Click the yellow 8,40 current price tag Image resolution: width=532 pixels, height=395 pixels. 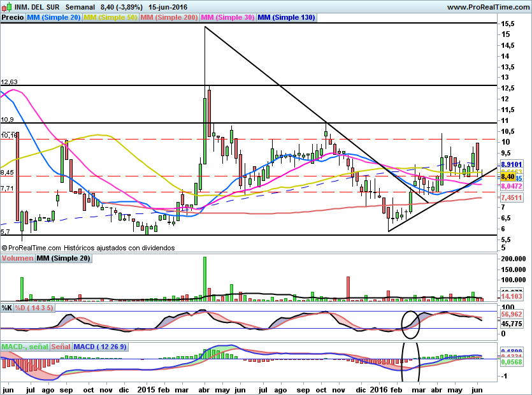pos(508,176)
